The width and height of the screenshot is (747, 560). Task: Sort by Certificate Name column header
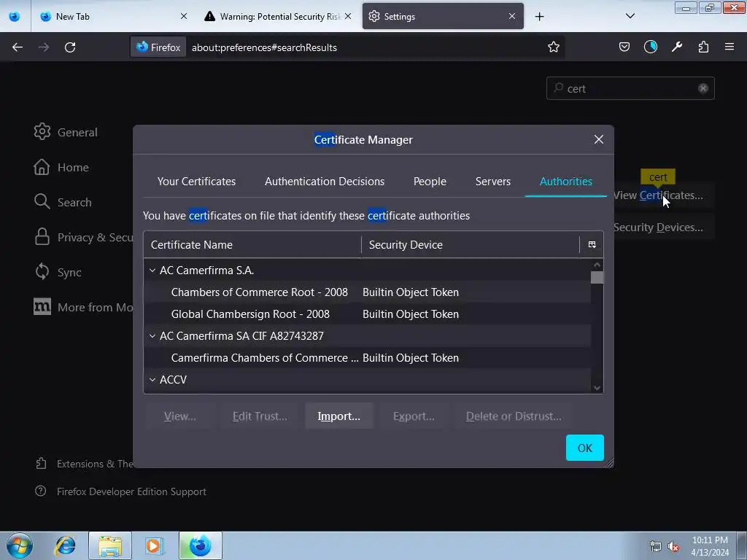point(252,245)
